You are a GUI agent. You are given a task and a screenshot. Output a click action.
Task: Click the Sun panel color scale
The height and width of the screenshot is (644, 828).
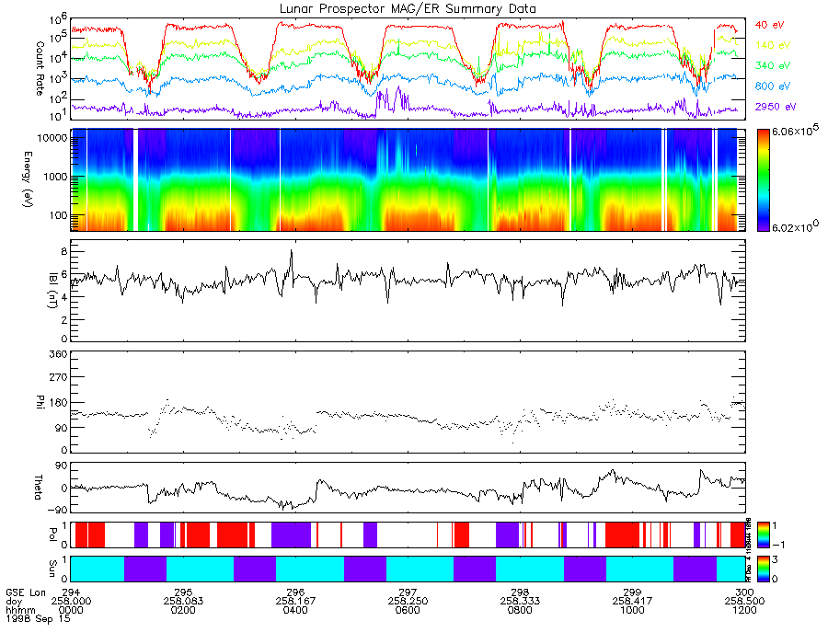pyautogui.click(x=763, y=569)
